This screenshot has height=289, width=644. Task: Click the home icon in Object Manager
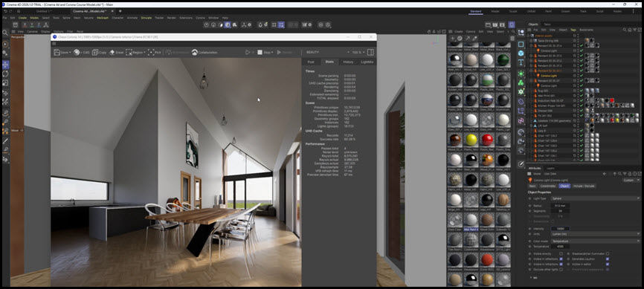[630, 30]
